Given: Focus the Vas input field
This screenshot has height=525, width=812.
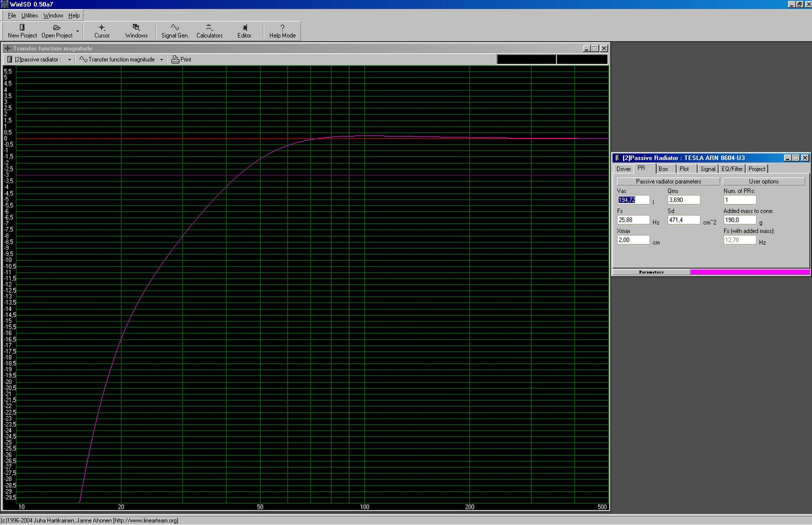Looking at the screenshot, I should tap(633, 199).
